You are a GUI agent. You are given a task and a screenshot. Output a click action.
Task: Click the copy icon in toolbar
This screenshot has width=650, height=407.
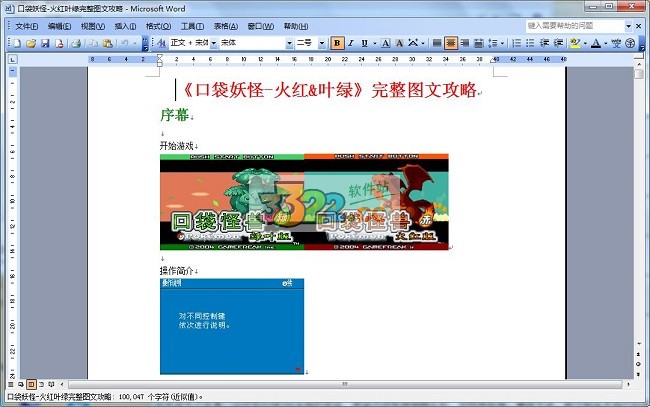[94, 43]
